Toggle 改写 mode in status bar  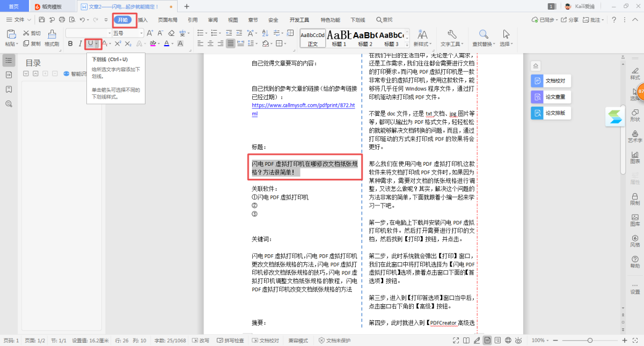point(201,341)
